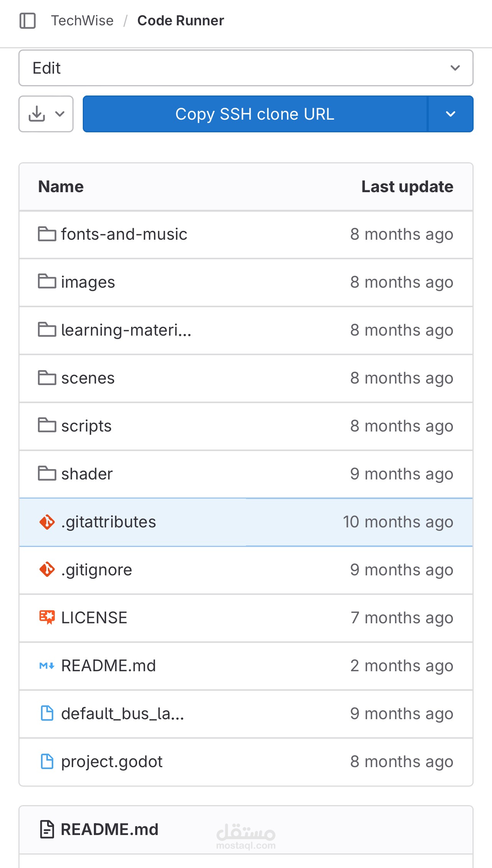Click the fonts-and-music folder icon
This screenshot has width=492, height=868.
(47, 234)
